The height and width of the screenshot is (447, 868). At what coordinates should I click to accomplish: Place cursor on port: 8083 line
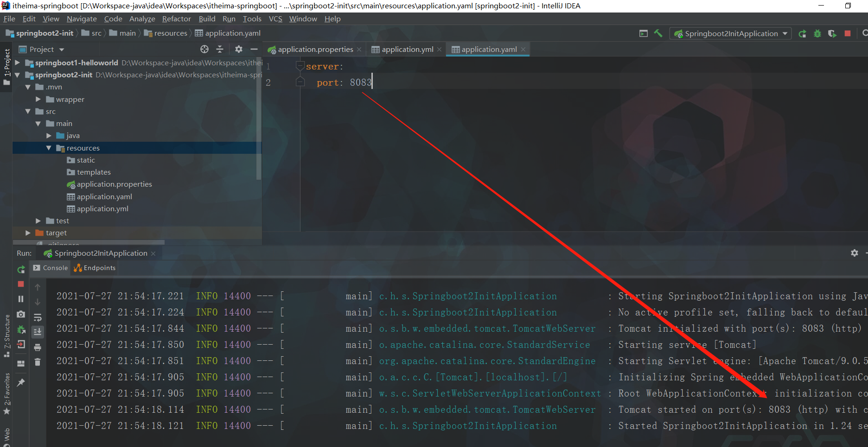(x=344, y=82)
